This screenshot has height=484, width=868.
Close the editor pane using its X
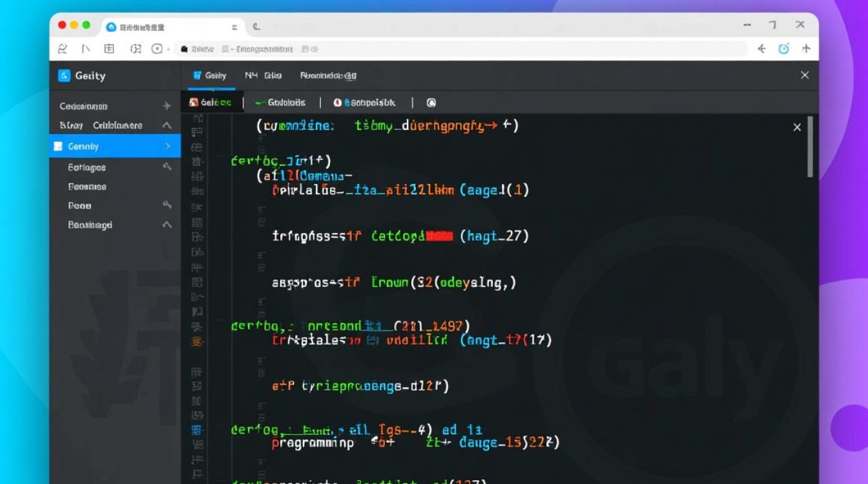pyautogui.click(x=797, y=127)
